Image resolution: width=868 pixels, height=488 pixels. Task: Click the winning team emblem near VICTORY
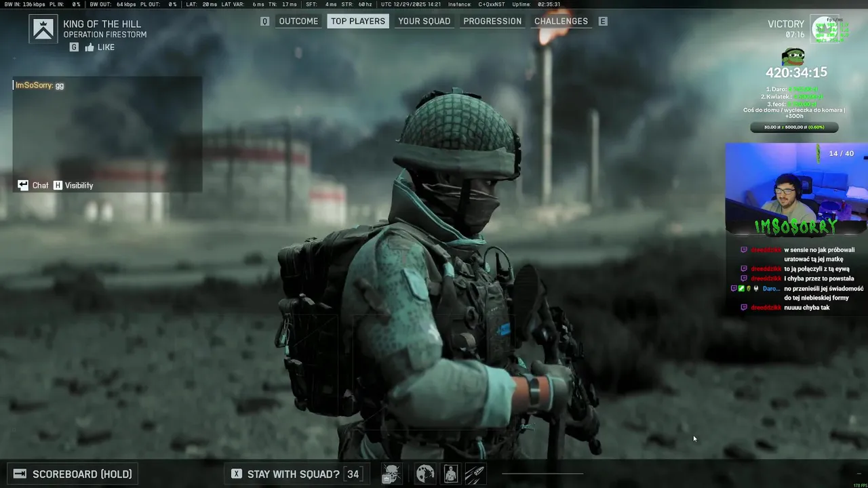click(x=825, y=29)
